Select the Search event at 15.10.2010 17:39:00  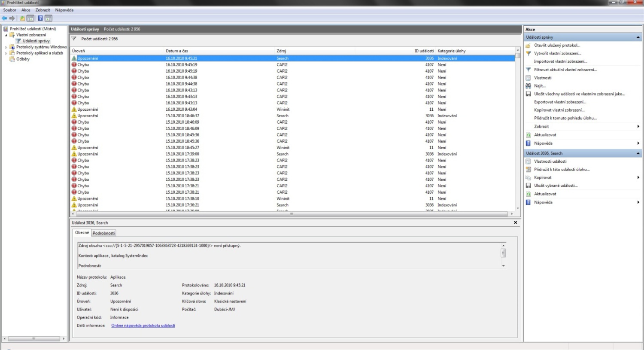tap(292, 154)
